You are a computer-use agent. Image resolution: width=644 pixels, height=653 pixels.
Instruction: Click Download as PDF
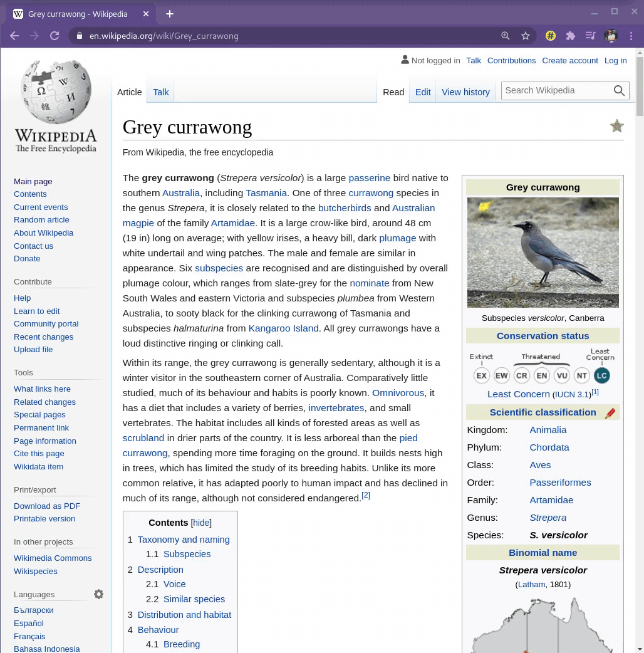tap(47, 506)
